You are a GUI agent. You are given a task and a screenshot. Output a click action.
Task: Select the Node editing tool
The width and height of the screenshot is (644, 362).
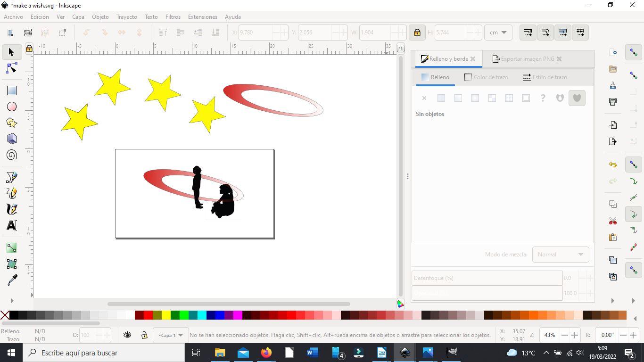[11, 68]
